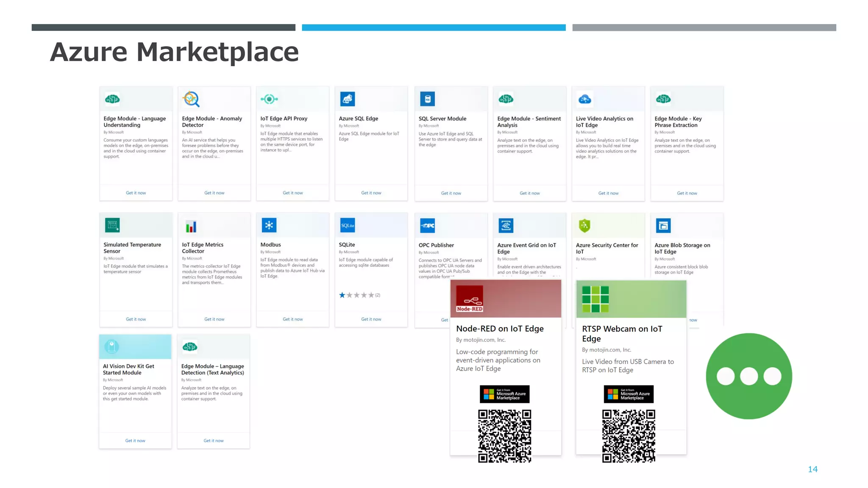
Task: Click the Live Video Analytics cloud icon
Action: (x=585, y=99)
